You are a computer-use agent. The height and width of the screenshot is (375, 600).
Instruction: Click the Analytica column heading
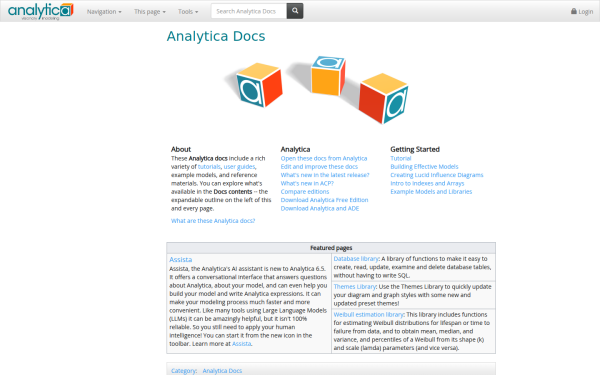(x=295, y=149)
